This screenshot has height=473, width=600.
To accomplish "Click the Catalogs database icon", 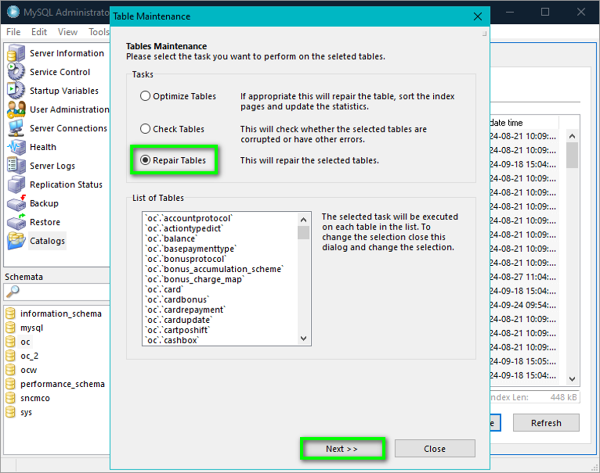I will click(16, 241).
